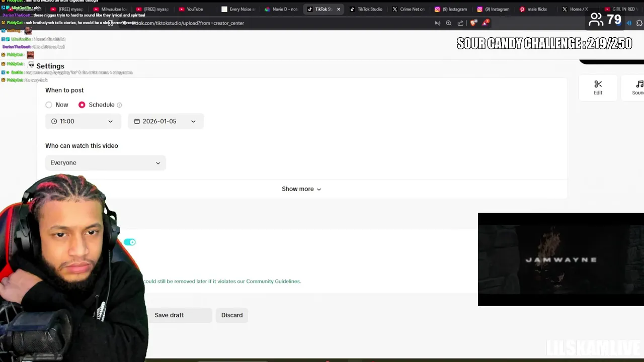Image resolution: width=644 pixels, height=362 pixels.
Task: Switch to the male flicks Pinterest tab
Action: coord(536,9)
